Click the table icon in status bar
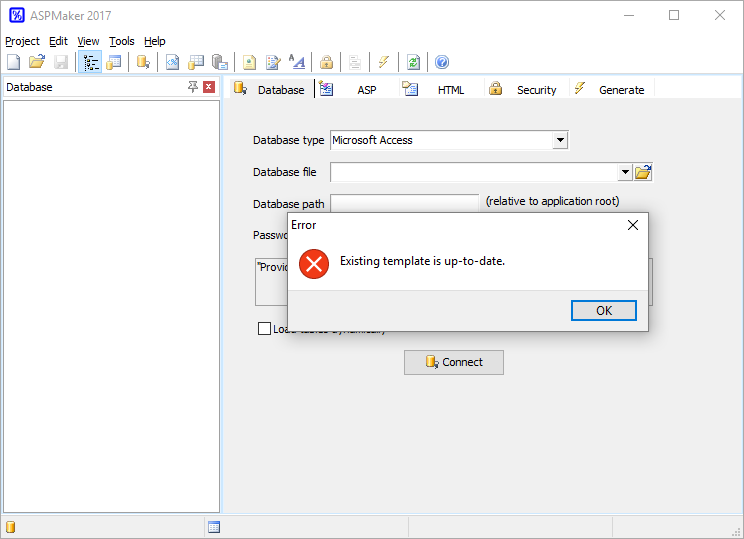Viewport: 744px width, 539px height. tap(214, 527)
